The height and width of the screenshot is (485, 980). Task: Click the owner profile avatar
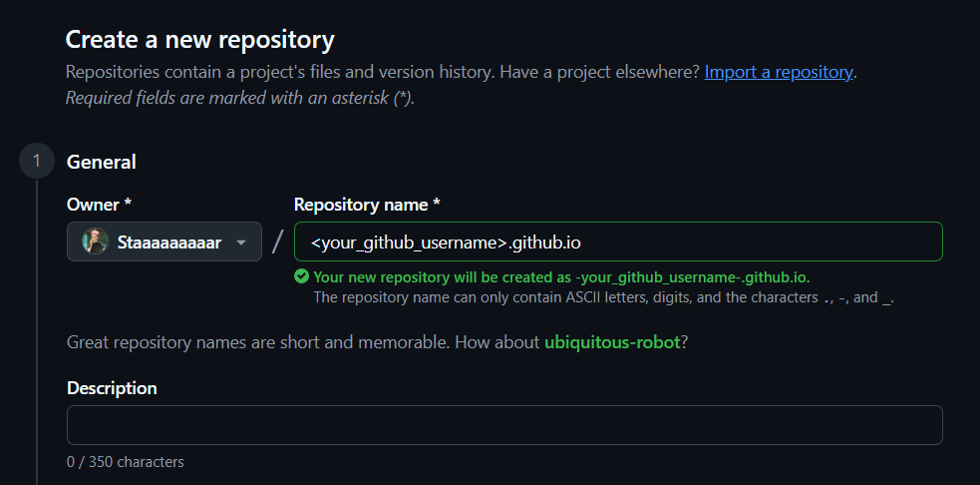(96, 242)
